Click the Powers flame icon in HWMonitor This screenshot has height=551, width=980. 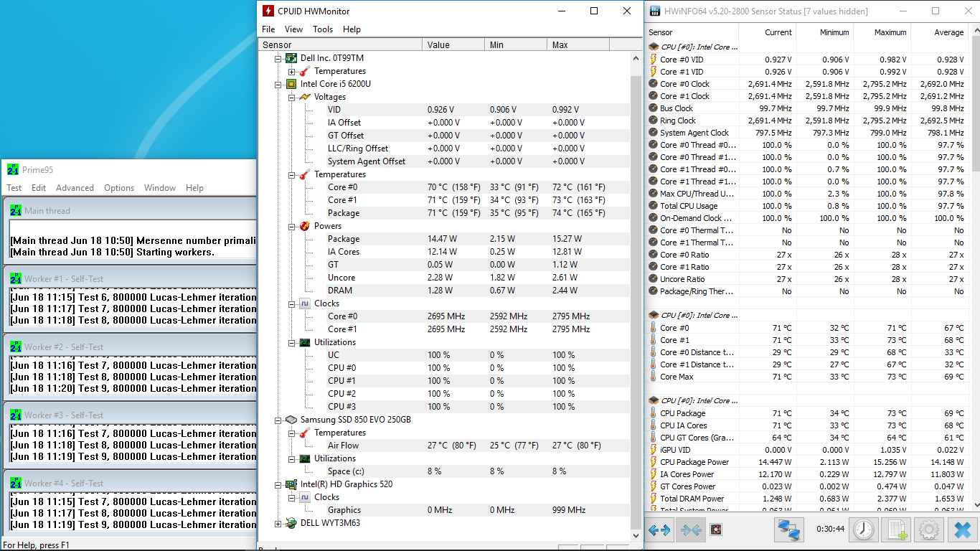(305, 226)
